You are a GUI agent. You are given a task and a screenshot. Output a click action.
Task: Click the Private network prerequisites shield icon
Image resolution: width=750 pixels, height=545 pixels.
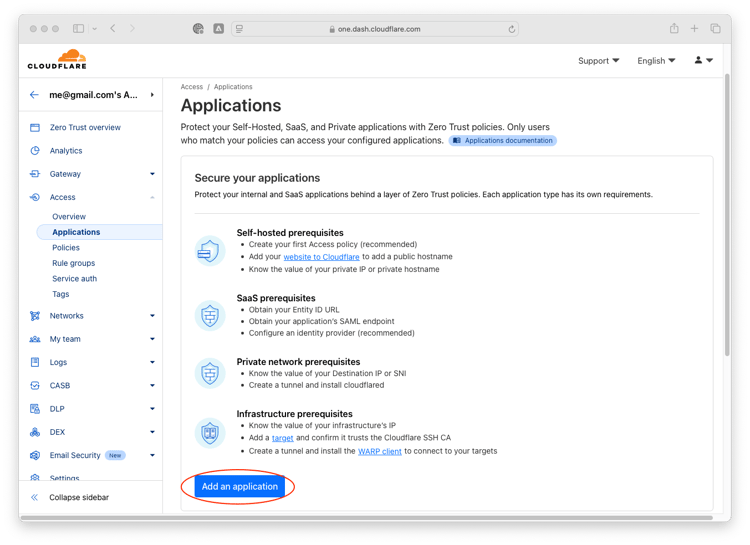click(x=210, y=373)
